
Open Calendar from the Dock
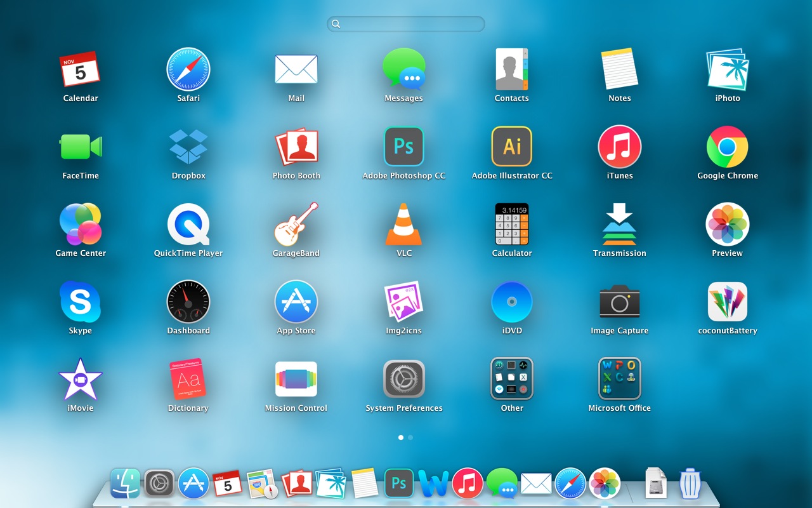pos(228,484)
